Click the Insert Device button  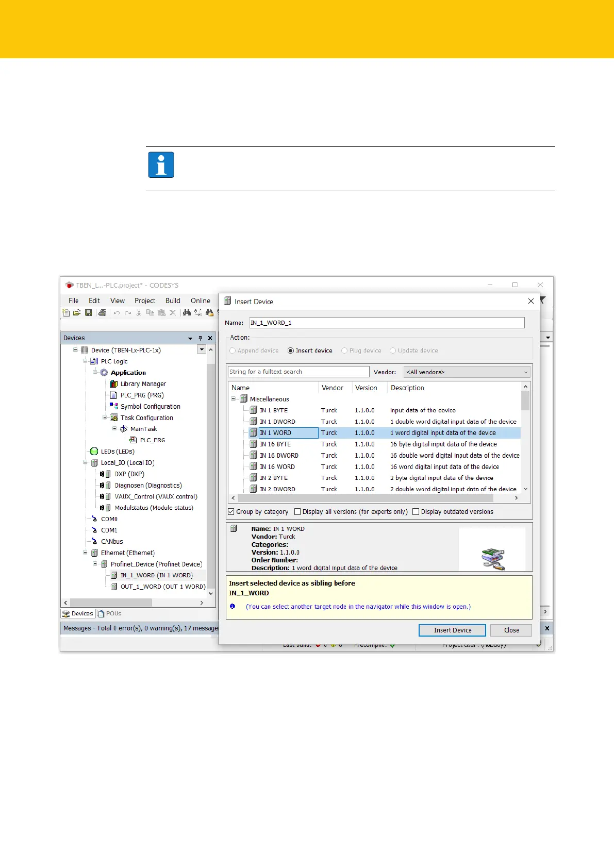pos(452,630)
